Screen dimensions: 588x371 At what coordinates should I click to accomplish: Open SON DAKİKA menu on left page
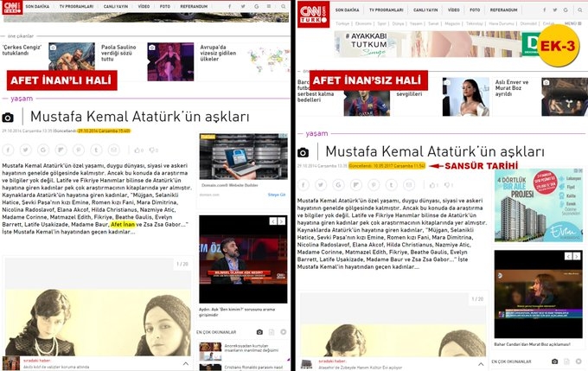tap(37, 6)
